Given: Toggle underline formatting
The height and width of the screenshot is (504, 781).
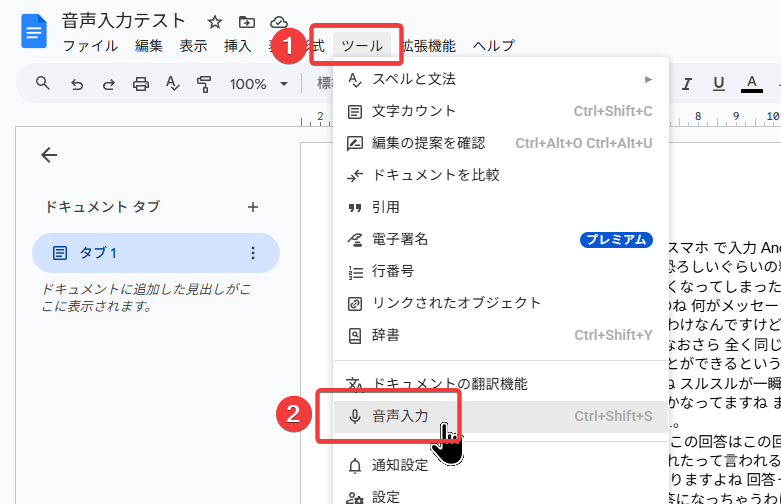Looking at the screenshot, I should coord(718,84).
